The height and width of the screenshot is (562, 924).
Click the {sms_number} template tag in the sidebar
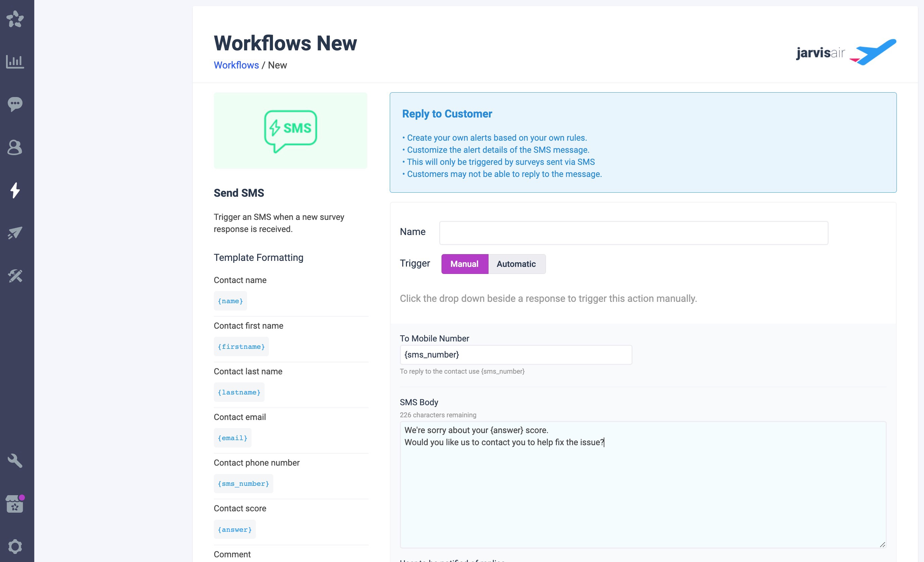tap(243, 484)
